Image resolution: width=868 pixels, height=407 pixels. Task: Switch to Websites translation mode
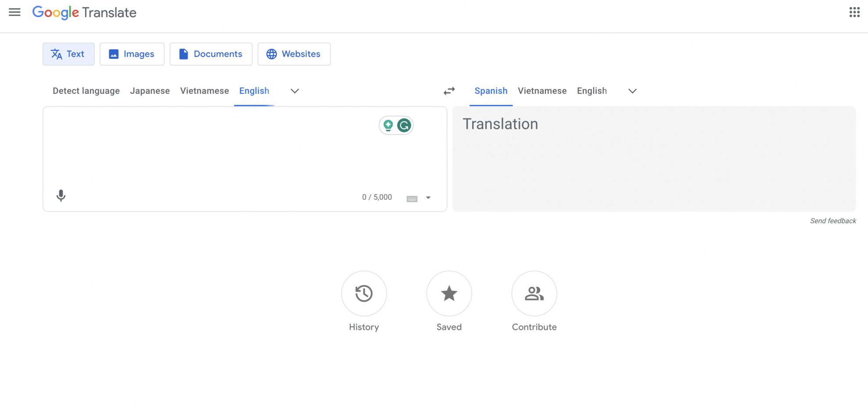[294, 54]
